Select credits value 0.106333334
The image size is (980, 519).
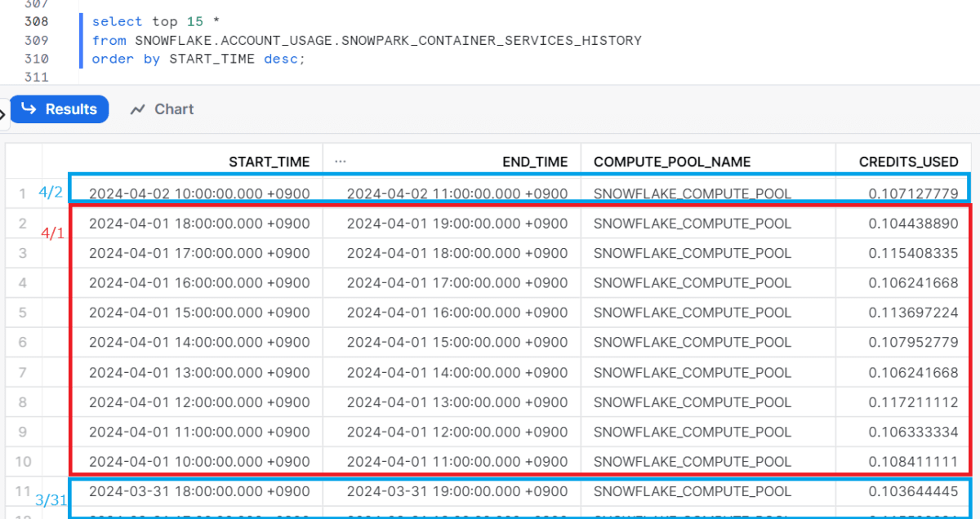tap(913, 432)
